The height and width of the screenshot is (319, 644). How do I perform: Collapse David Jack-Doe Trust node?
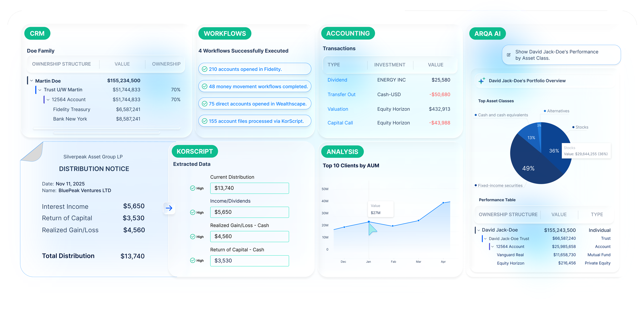pyautogui.click(x=485, y=239)
